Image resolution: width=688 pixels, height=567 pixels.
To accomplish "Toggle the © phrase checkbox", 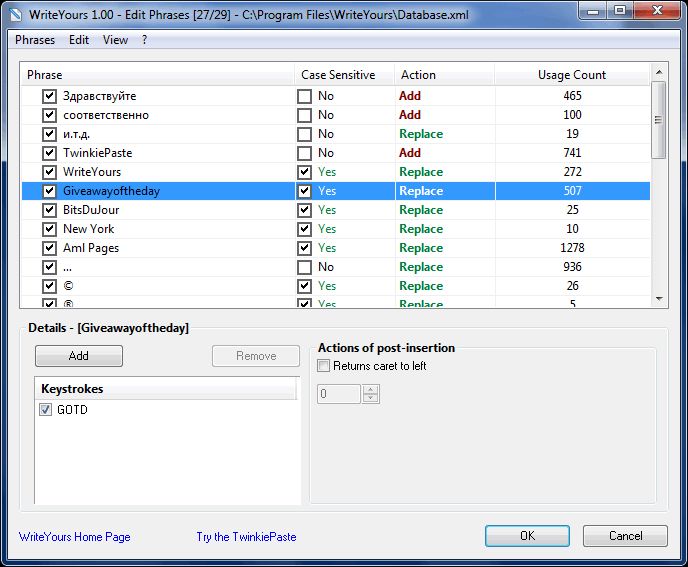I will (x=49, y=286).
